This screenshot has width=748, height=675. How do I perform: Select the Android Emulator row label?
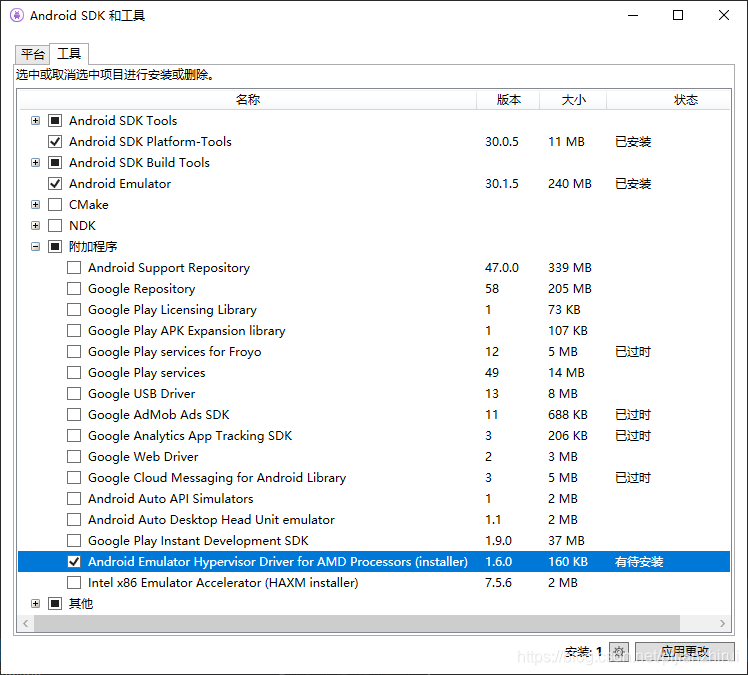(x=120, y=184)
